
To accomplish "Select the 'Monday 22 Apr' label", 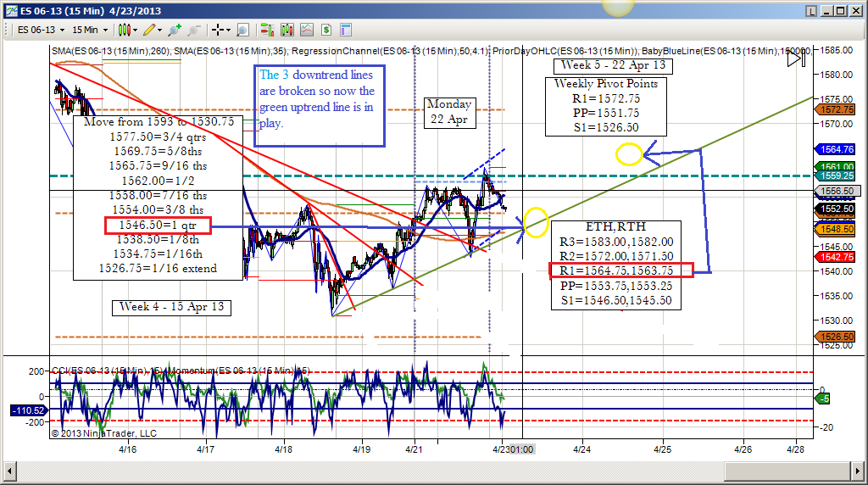I will pyautogui.click(x=449, y=113).
